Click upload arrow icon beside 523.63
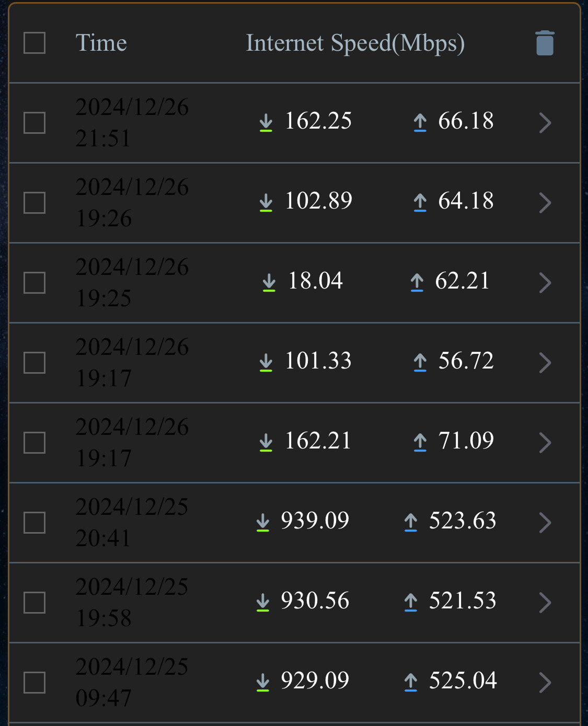 tap(411, 523)
